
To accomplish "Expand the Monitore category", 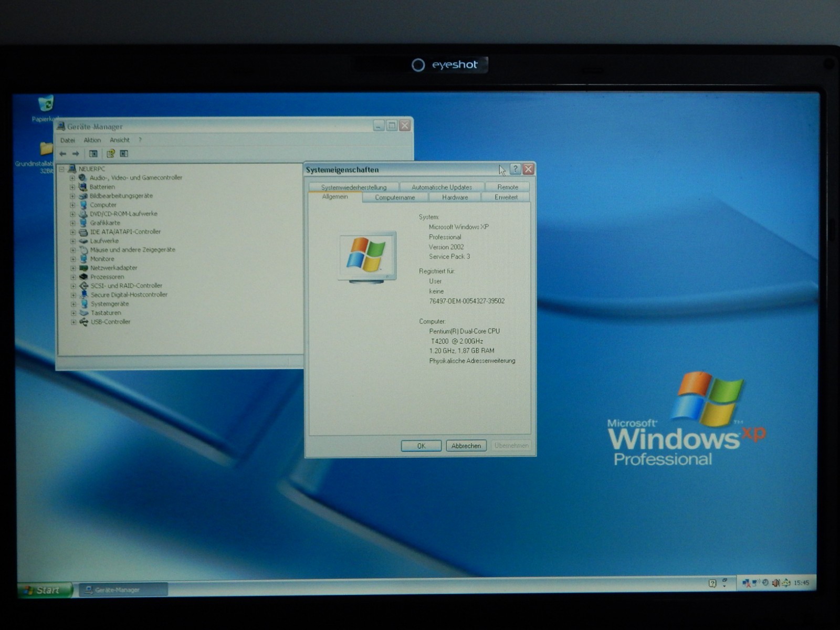I will [x=73, y=259].
